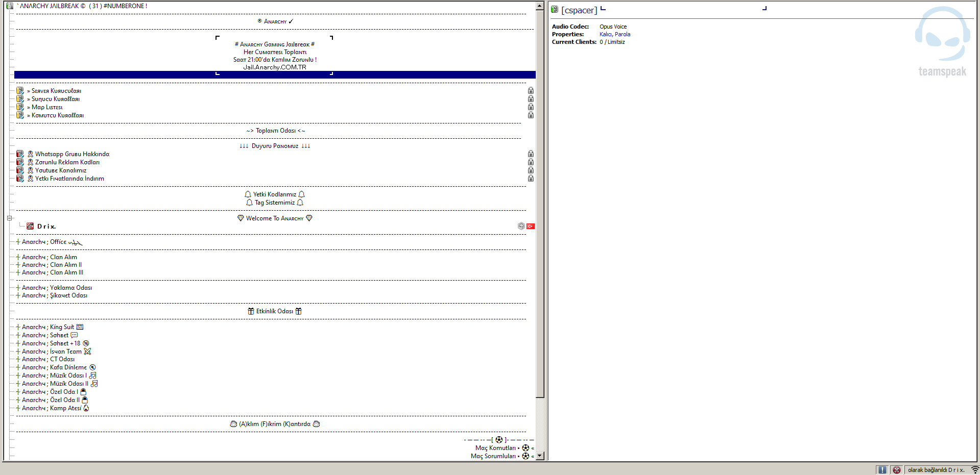The width and height of the screenshot is (980, 475).
Task: Click padlock icon on Yetki Fiyatlarında İndirim row
Action: point(531,179)
